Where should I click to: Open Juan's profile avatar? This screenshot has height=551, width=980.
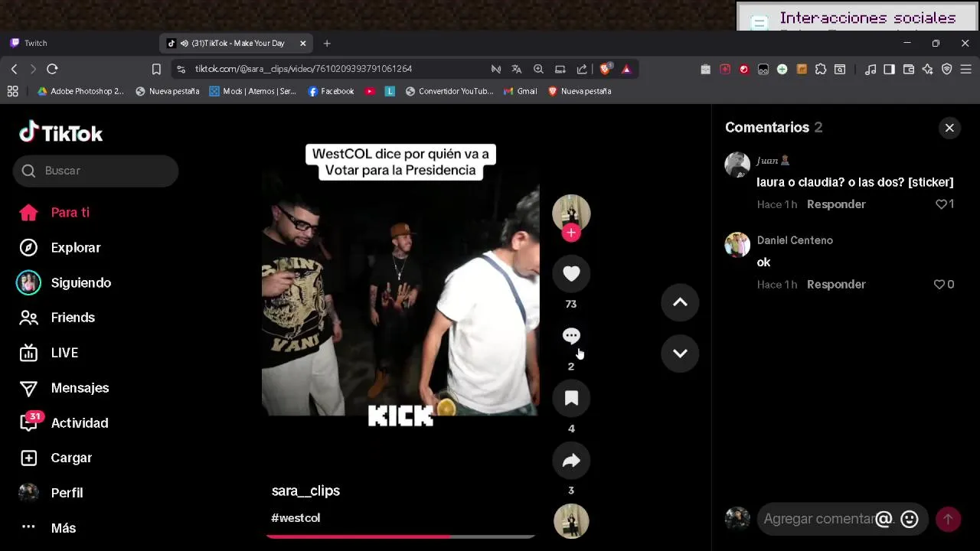[737, 165]
